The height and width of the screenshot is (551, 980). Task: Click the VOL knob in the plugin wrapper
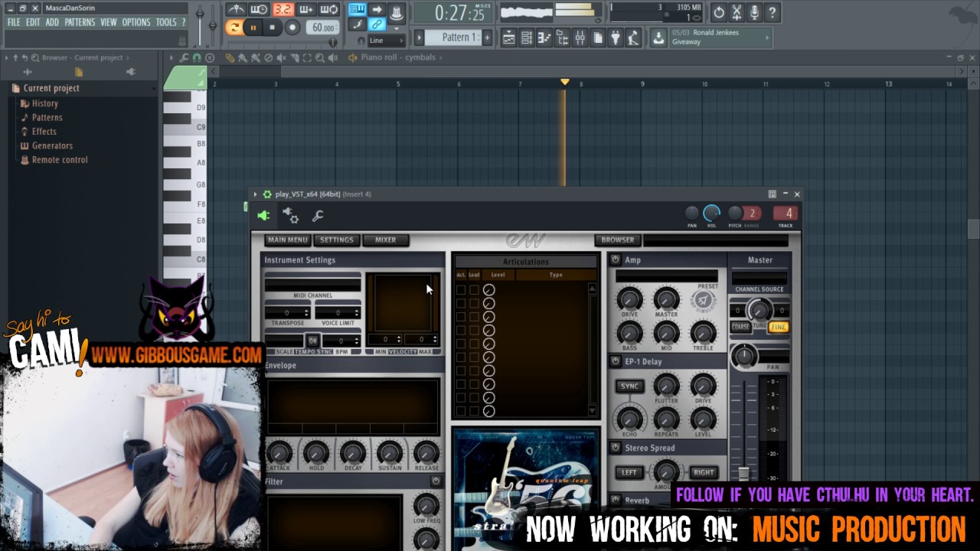[x=711, y=214]
